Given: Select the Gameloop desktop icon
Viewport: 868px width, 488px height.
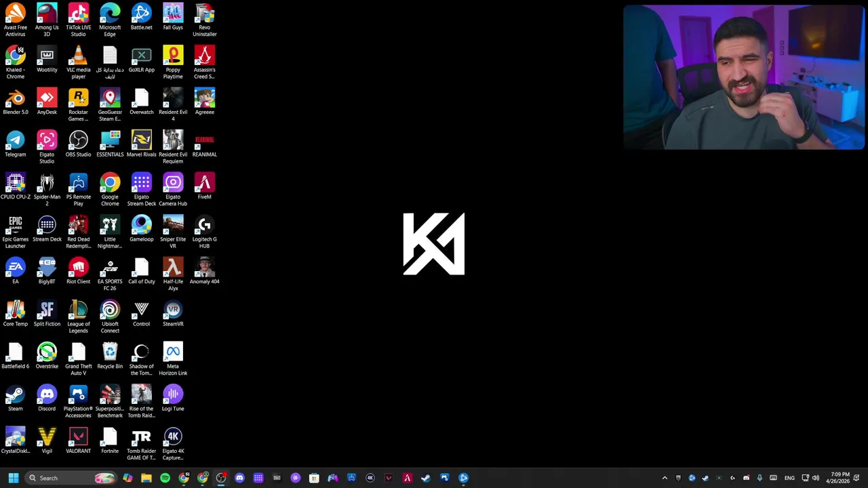Looking at the screenshot, I should pos(141,229).
